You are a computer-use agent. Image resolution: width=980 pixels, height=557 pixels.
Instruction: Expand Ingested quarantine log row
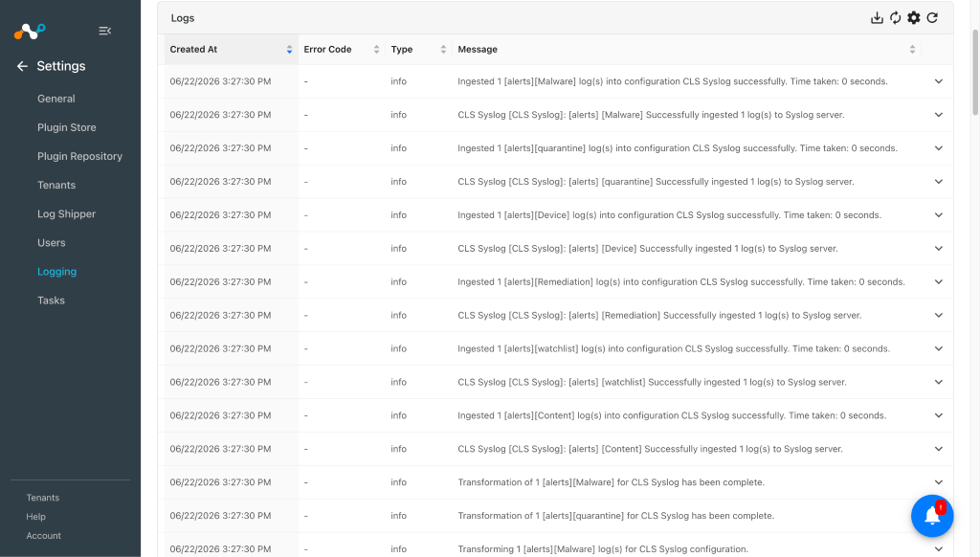pos(938,148)
